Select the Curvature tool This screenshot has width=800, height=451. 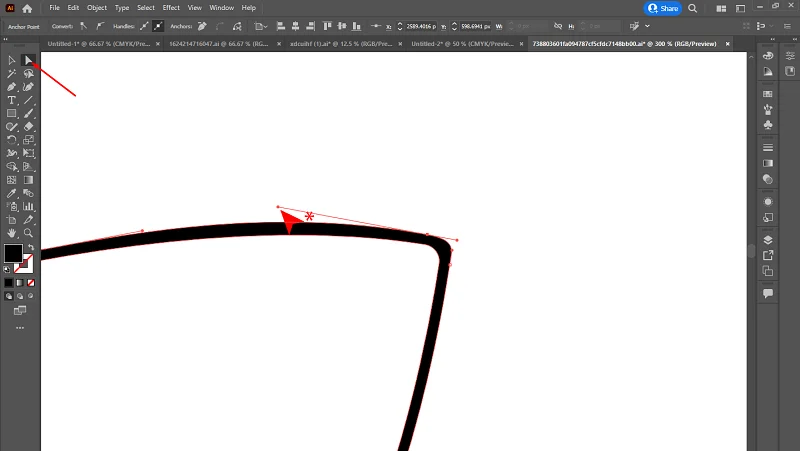point(29,87)
